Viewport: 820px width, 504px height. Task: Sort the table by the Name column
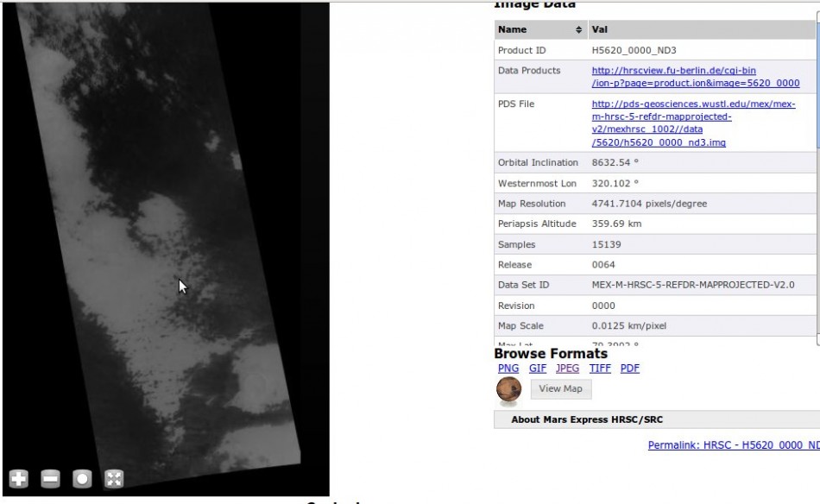540,29
